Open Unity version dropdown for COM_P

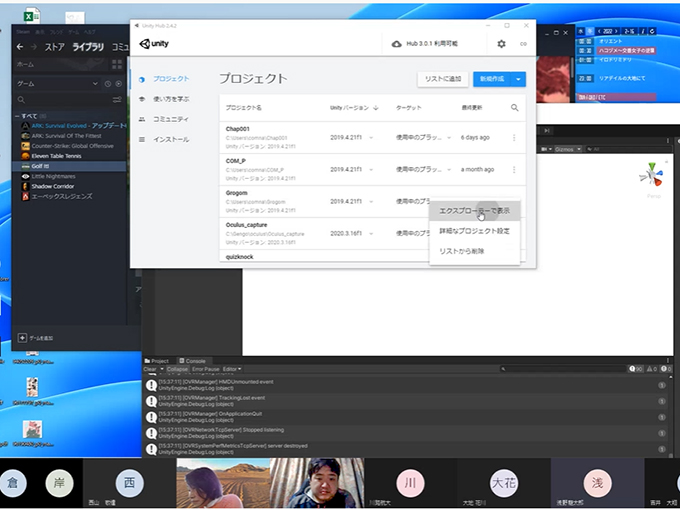[371, 170]
